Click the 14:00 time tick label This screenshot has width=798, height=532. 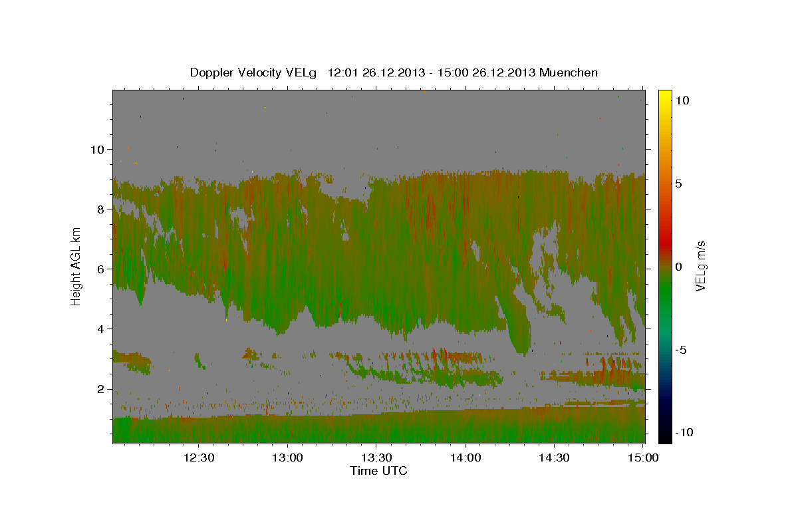[465, 458]
